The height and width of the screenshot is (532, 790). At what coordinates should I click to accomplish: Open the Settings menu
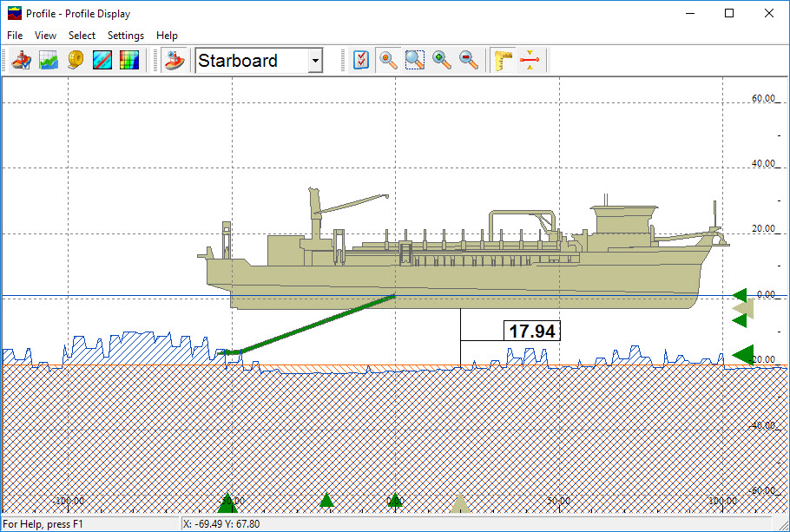click(x=126, y=36)
